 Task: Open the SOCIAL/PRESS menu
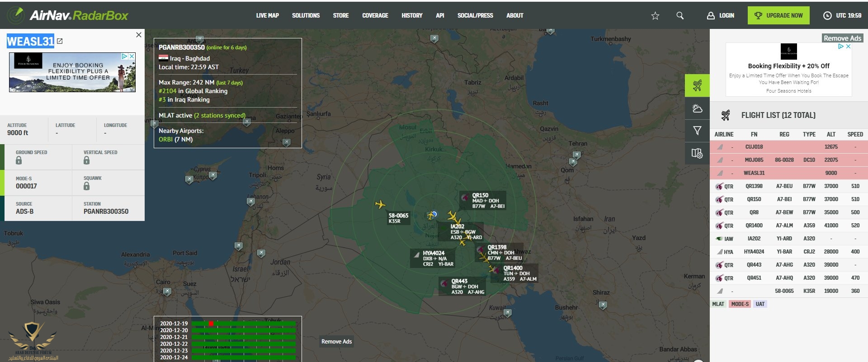coord(475,15)
